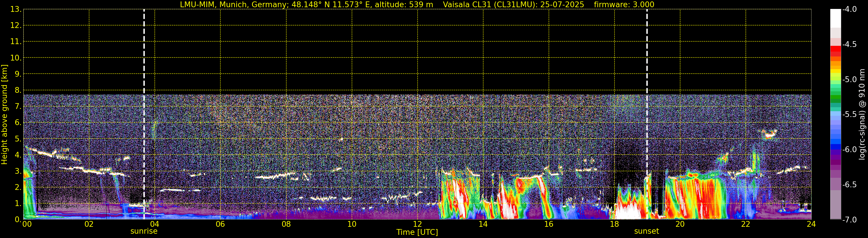Select the 'Height above ground [km]' axis label
Screen dimensions: 868x238
4,115
